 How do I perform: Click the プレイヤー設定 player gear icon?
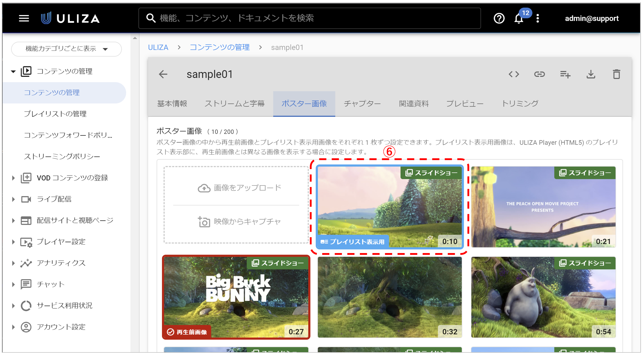coord(26,242)
